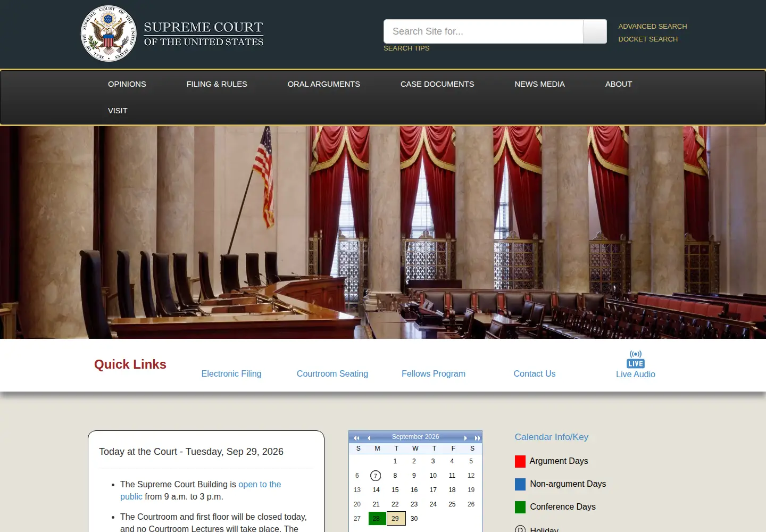Select Sunday September 13 in the calendar
This screenshot has width=766, height=532.
357,490
